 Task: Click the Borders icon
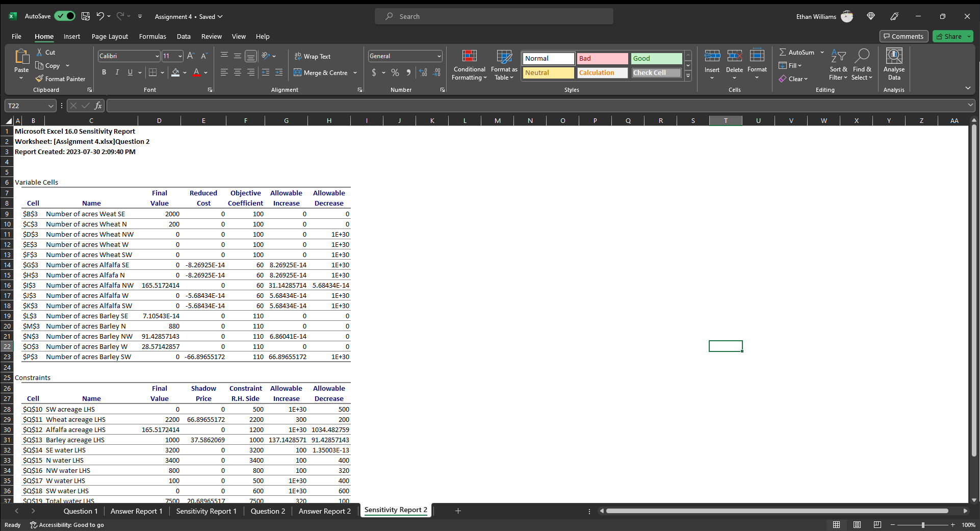152,72
